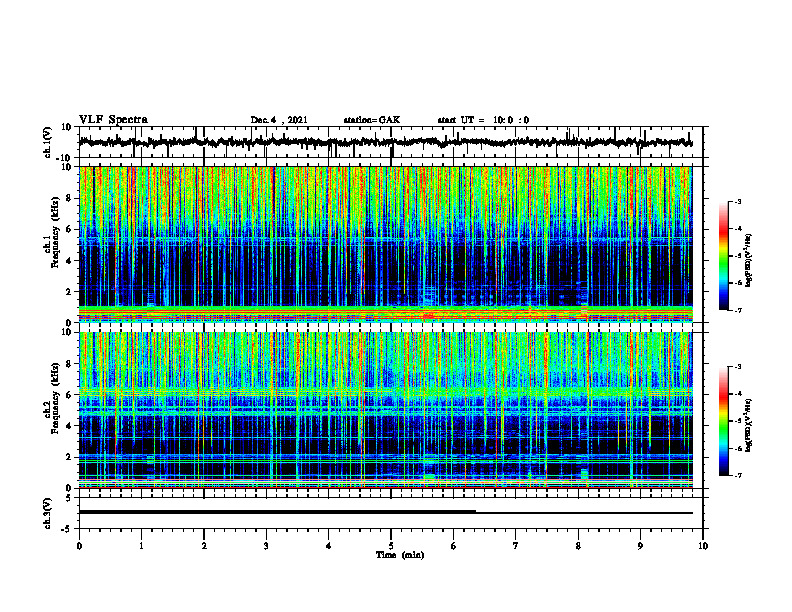Click time axis tick label "10"
The image size is (792, 612).
click(703, 546)
